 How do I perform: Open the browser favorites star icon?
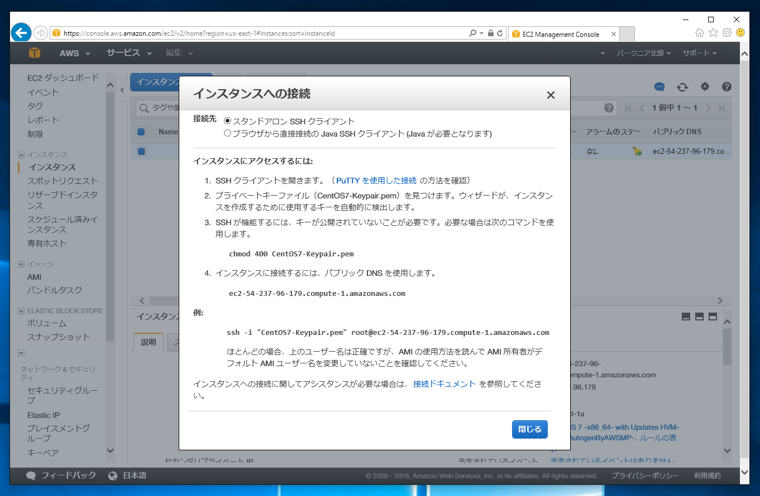(x=713, y=32)
